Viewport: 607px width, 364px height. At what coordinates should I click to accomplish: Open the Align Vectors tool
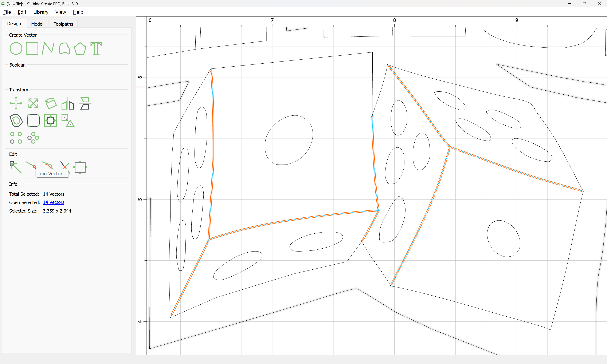click(x=85, y=103)
